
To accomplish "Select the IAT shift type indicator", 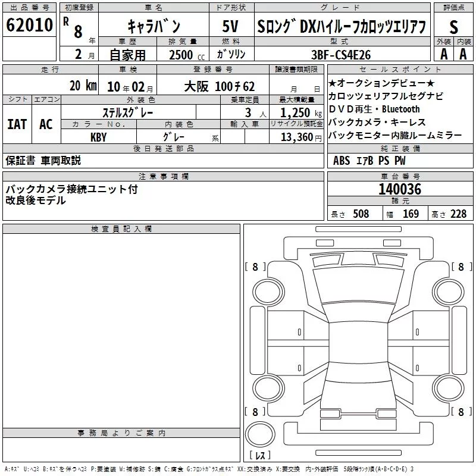I will point(17,124).
